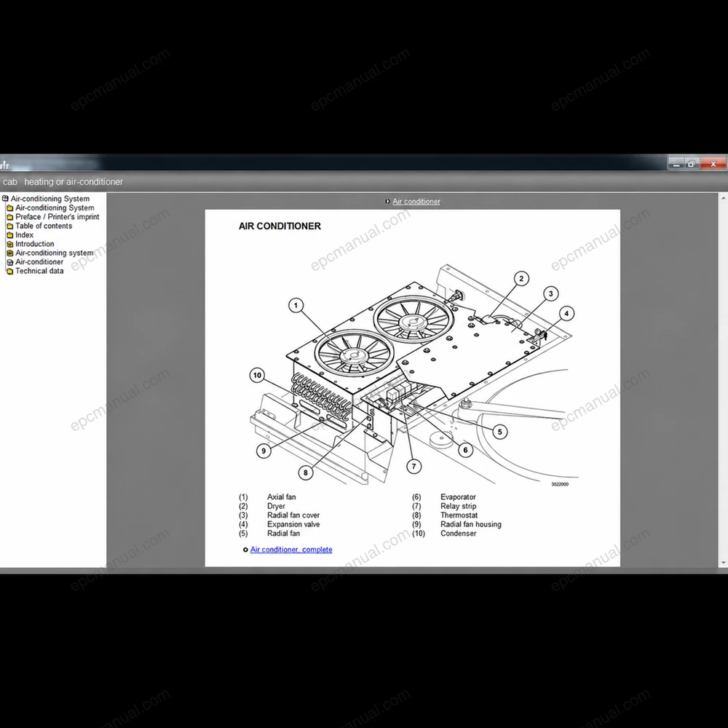
Task: Select the Air-conditioner tree entry
Action: tap(39, 262)
